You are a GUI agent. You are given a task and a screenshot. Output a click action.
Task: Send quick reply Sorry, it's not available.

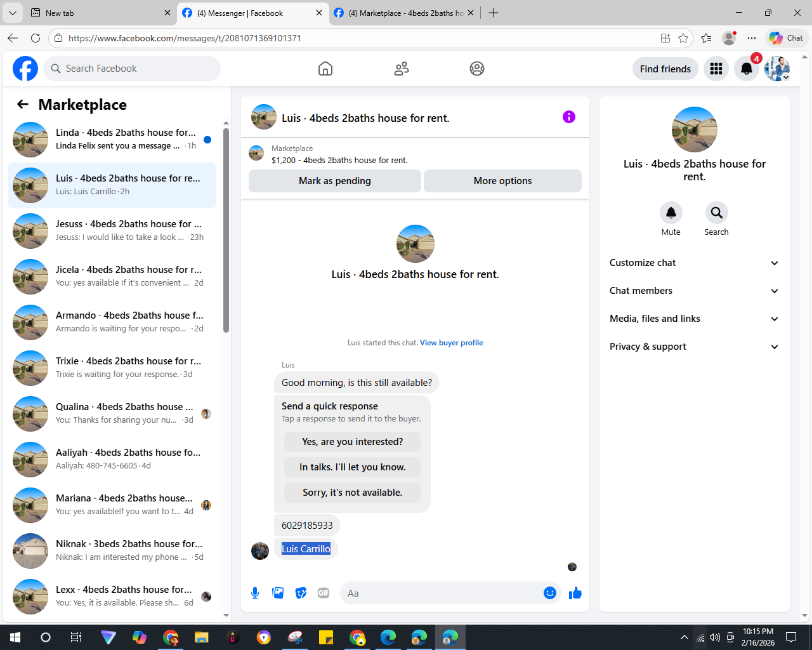[353, 493]
